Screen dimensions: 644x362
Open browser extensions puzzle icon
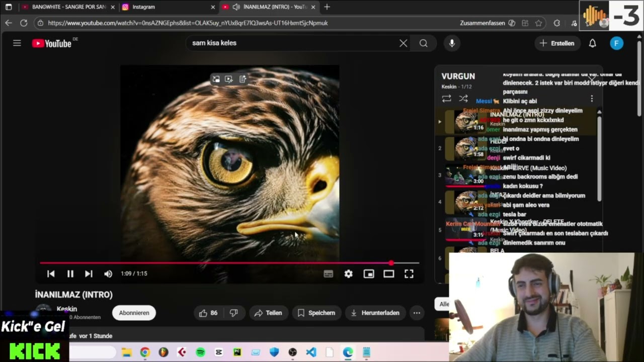[557, 23]
